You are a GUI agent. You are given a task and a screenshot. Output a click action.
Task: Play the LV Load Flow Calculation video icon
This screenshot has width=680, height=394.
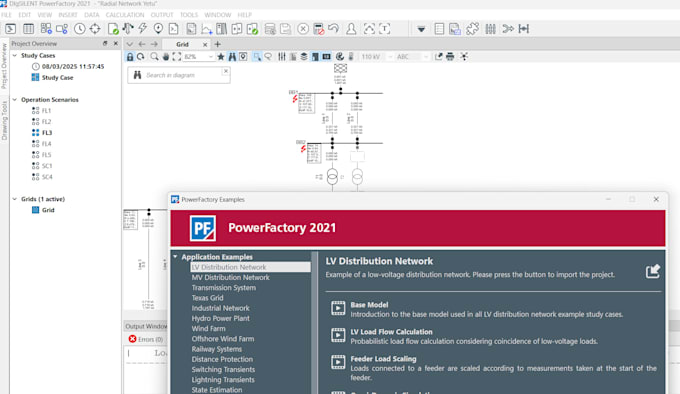[338, 335]
